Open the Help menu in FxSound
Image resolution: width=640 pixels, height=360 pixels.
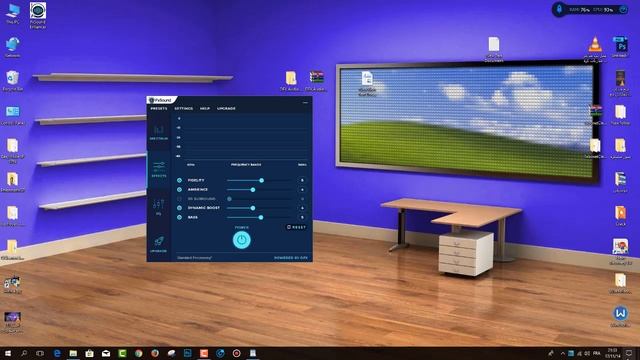point(205,109)
